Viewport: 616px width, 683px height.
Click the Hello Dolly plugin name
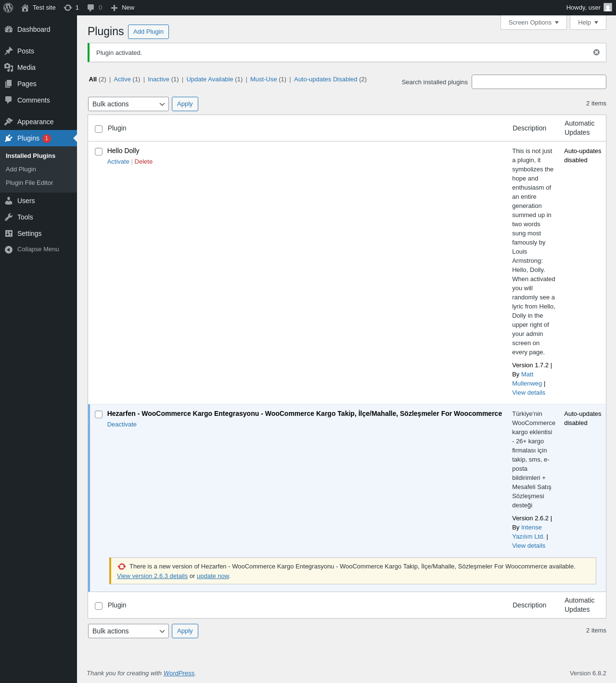tap(123, 151)
